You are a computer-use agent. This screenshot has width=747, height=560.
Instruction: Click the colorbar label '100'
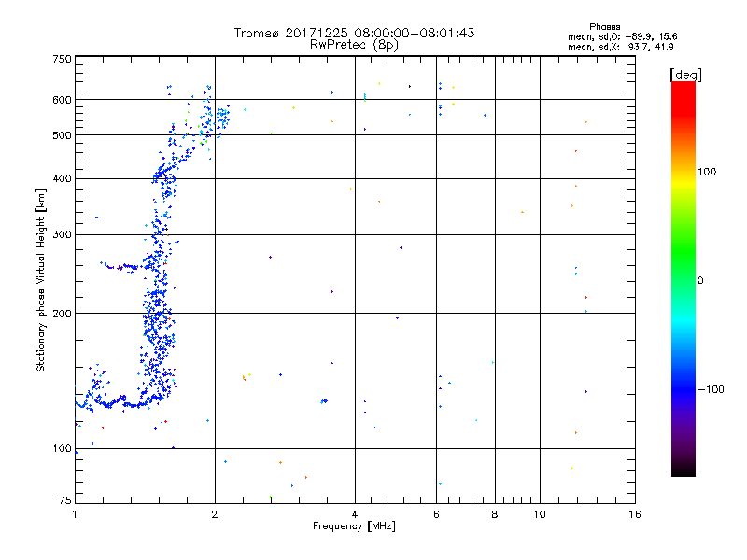click(707, 172)
